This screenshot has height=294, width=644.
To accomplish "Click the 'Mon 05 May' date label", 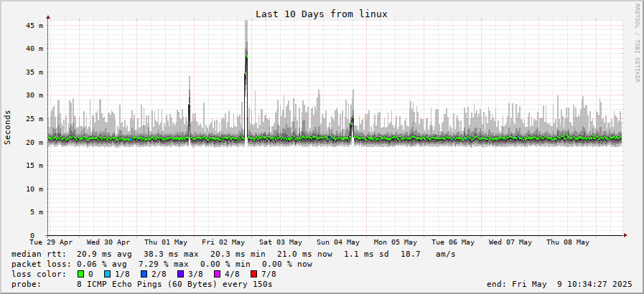I will pos(396,242).
